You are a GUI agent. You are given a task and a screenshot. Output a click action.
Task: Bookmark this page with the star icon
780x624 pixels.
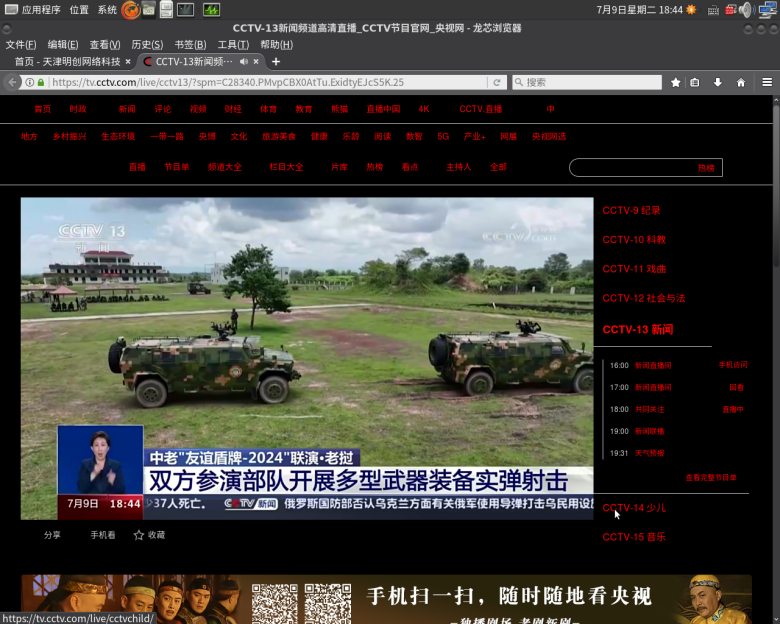[x=676, y=83]
